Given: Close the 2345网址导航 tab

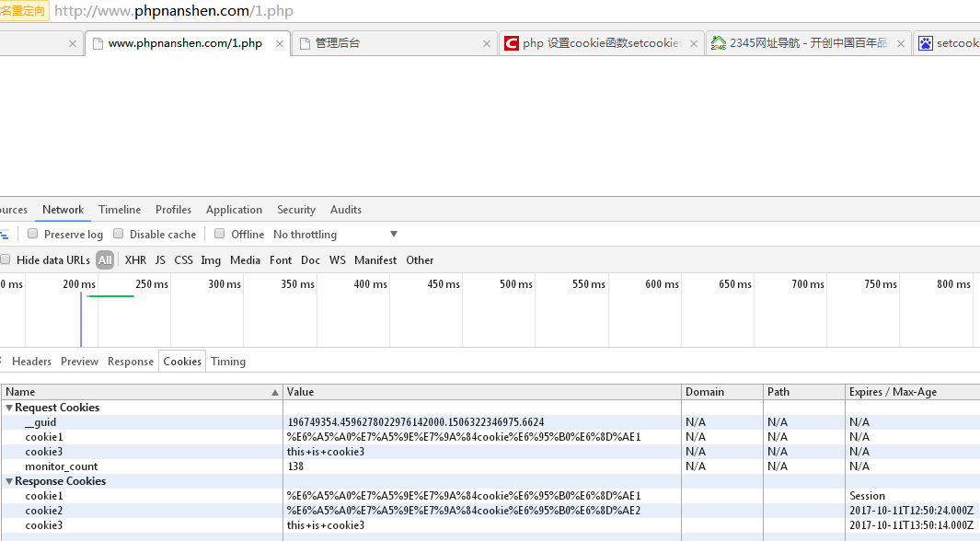Looking at the screenshot, I should coord(901,44).
